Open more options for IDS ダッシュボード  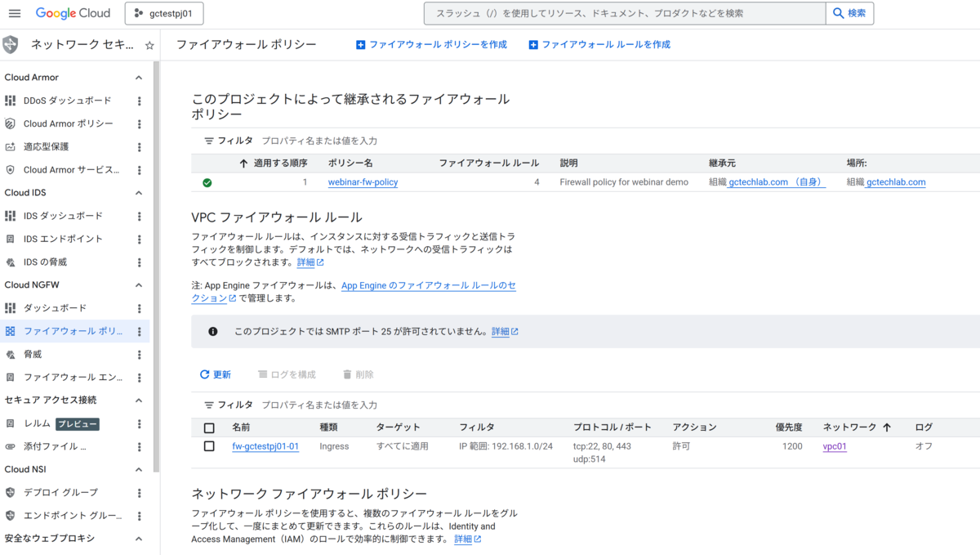(x=139, y=216)
